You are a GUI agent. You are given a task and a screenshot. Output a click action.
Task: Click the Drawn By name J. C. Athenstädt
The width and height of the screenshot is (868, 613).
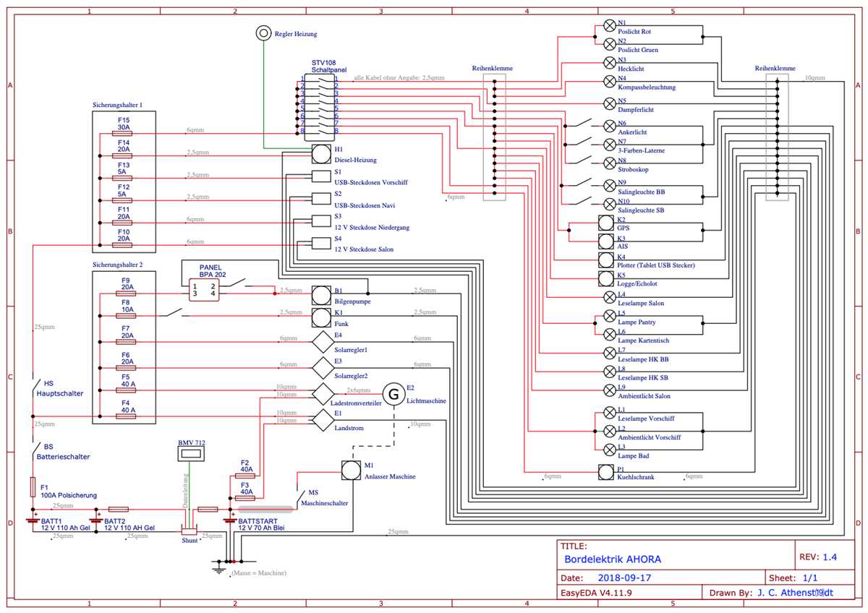(795, 593)
